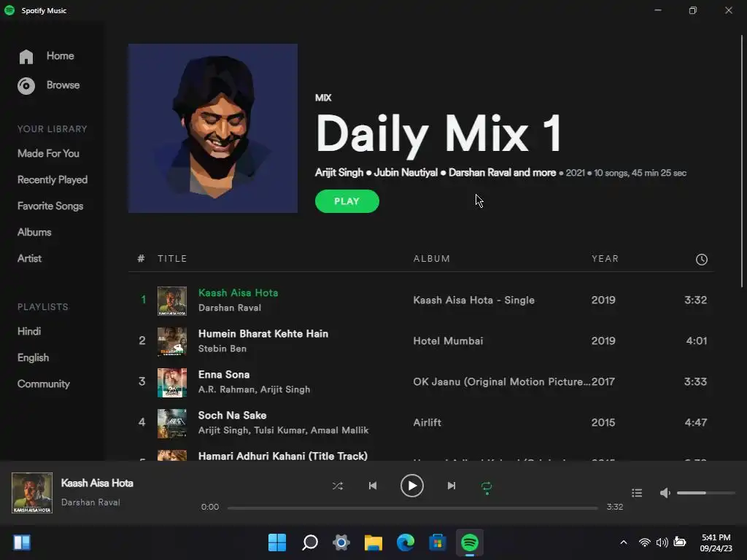The height and width of the screenshot is (560, 747).
Task: Click Soch Na Sake track thumbnail
Action: point(172,424)
